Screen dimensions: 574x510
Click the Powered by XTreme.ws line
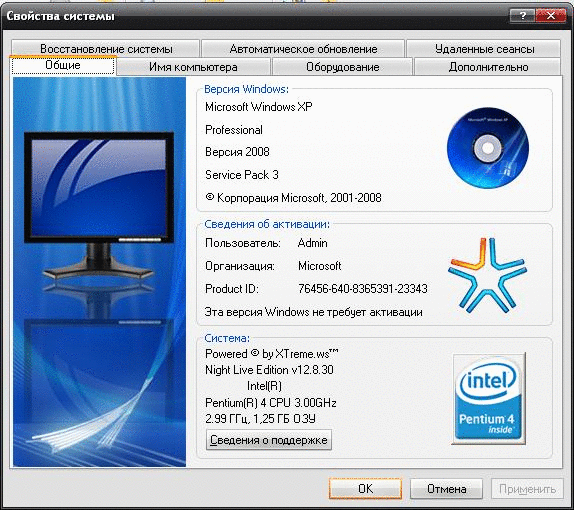pyautogui.click(x=272, y=354)
